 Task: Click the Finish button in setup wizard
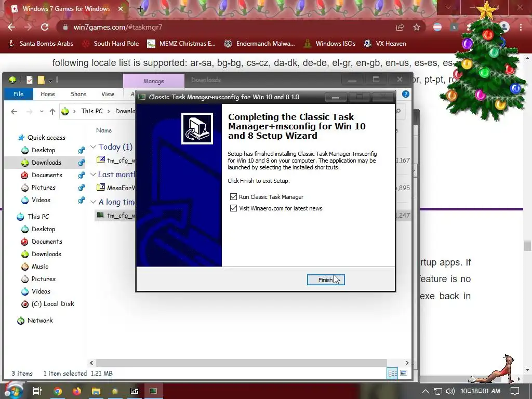click(x=326, y=280)
